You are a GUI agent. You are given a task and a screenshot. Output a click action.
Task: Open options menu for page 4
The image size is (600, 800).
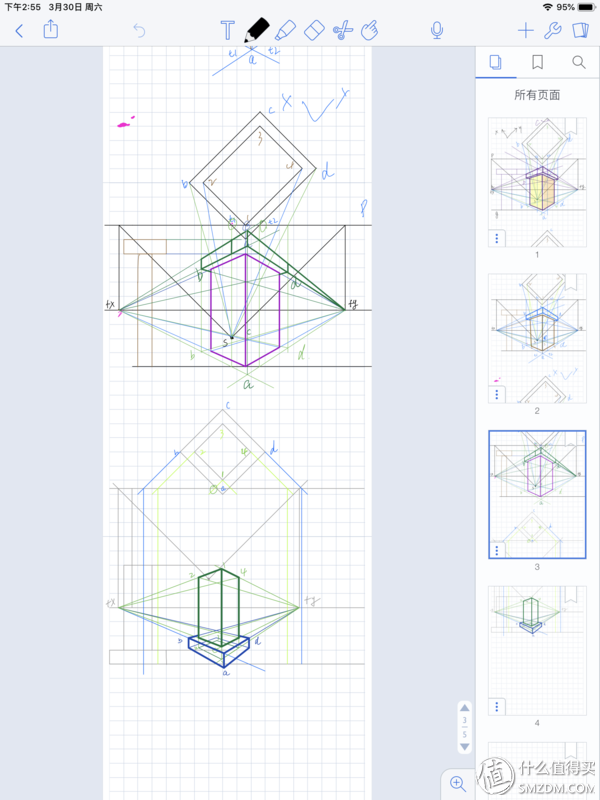point(497,707)
